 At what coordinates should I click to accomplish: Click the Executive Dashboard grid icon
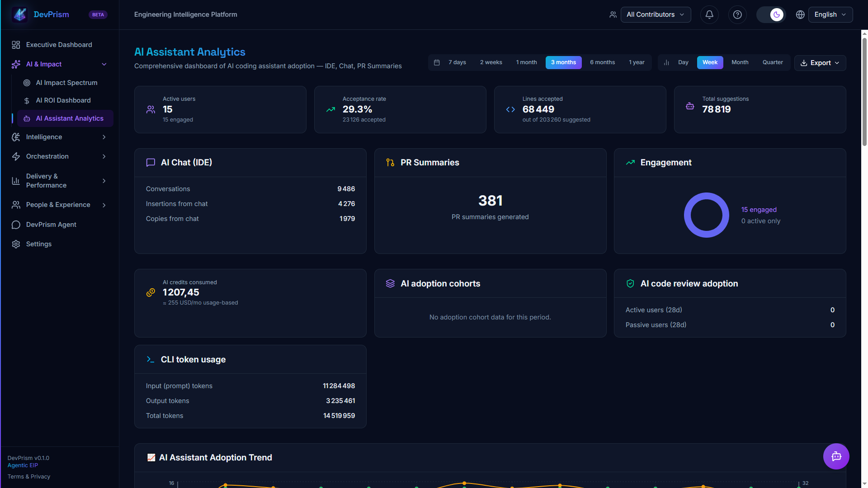coord(16,45)
